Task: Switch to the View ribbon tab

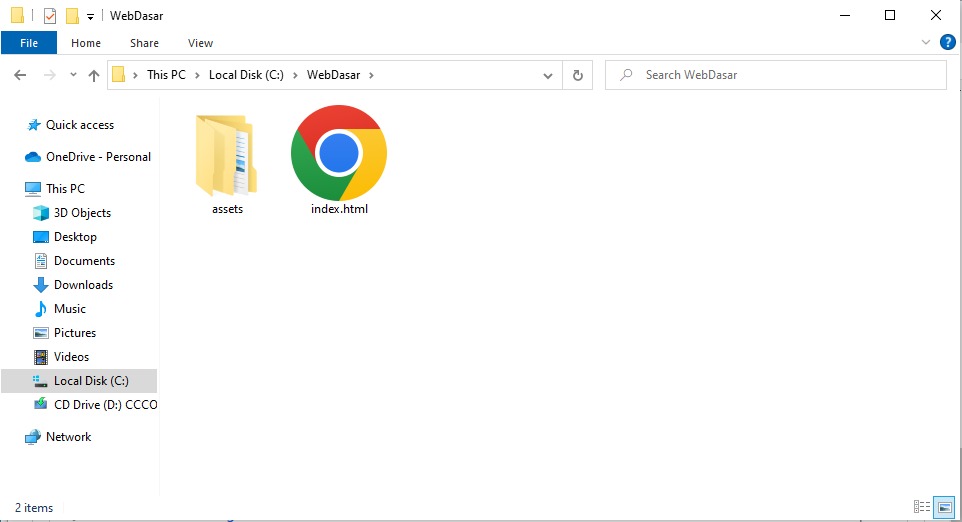Action: click(x=200, y=43)
